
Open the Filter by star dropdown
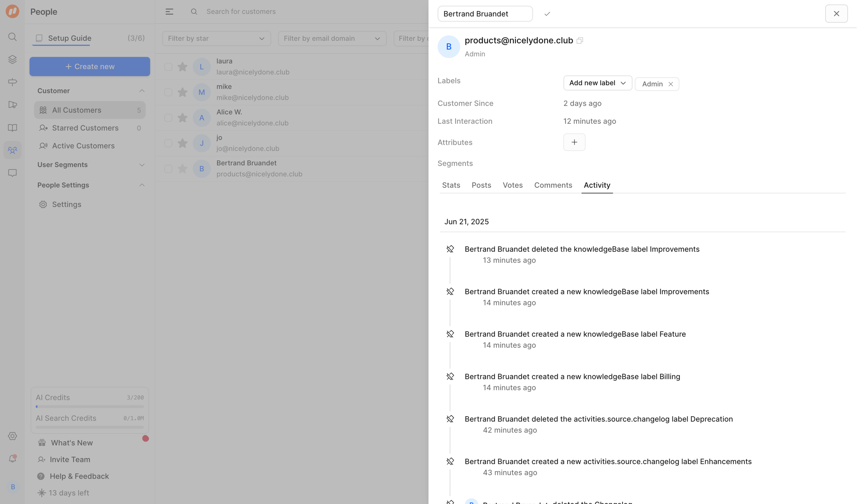[216, 38]
